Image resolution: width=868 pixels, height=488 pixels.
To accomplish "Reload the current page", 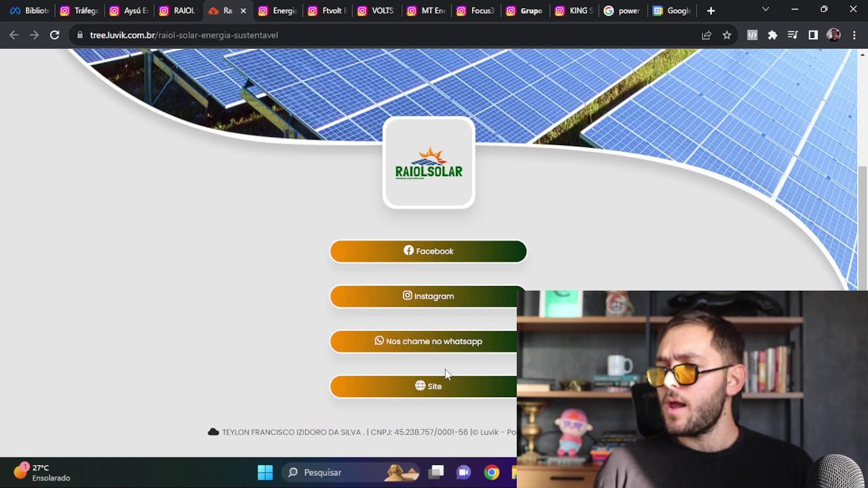I will [x=55, y=35].
